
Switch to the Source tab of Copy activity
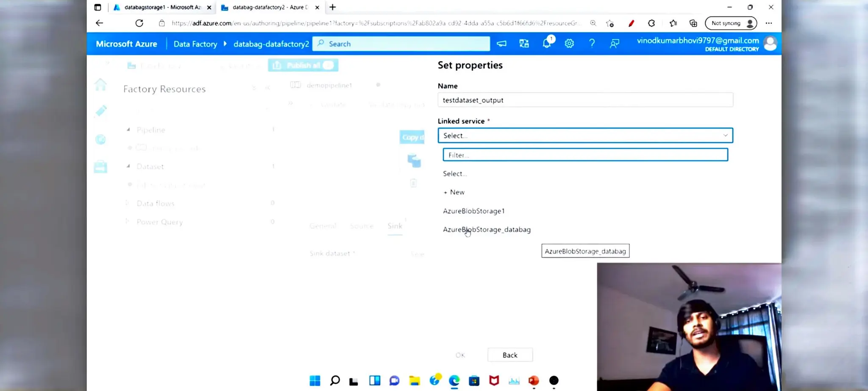point(362,226)
